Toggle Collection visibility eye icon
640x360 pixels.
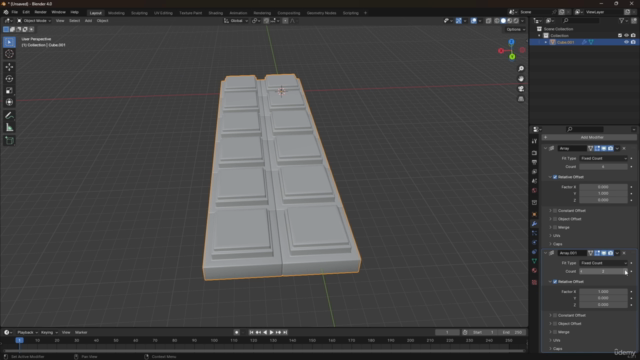[626, 36]
